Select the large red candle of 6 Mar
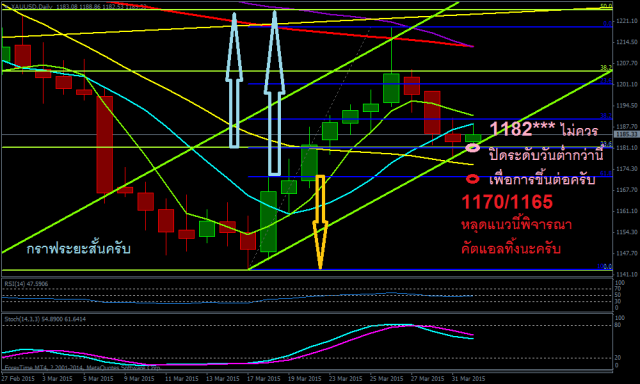 (x=105, y=144)
